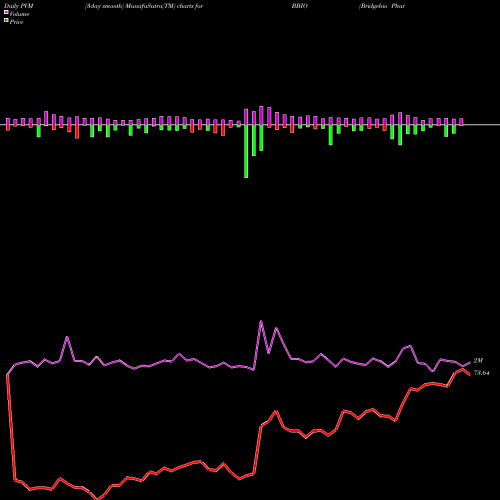This screenshot has height=500, width=500.
Task: Click the 'Volume' legend label
Action: pyautogui.click(x=19, y=14)
